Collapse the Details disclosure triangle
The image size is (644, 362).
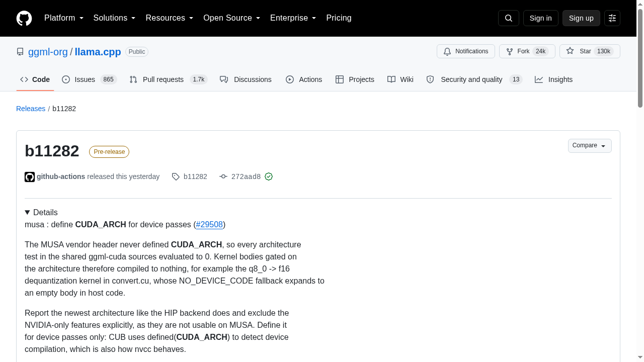(28, 213)
